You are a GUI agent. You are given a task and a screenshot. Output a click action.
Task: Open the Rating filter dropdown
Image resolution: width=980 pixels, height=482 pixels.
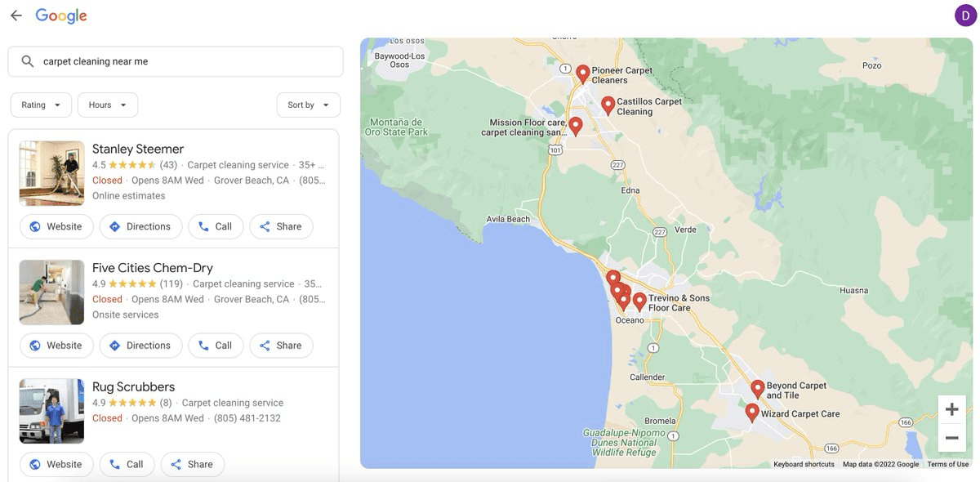click(x=41, y=105)
